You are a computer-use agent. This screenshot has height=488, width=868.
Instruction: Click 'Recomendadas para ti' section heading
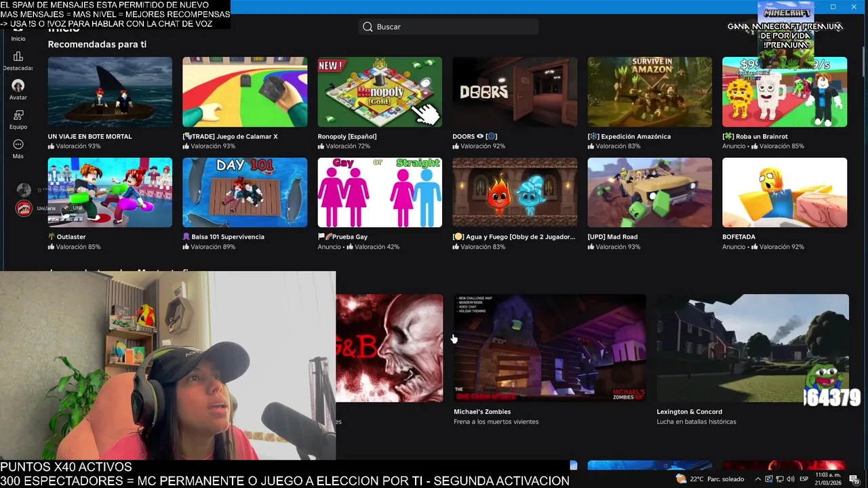pos(97,44)
